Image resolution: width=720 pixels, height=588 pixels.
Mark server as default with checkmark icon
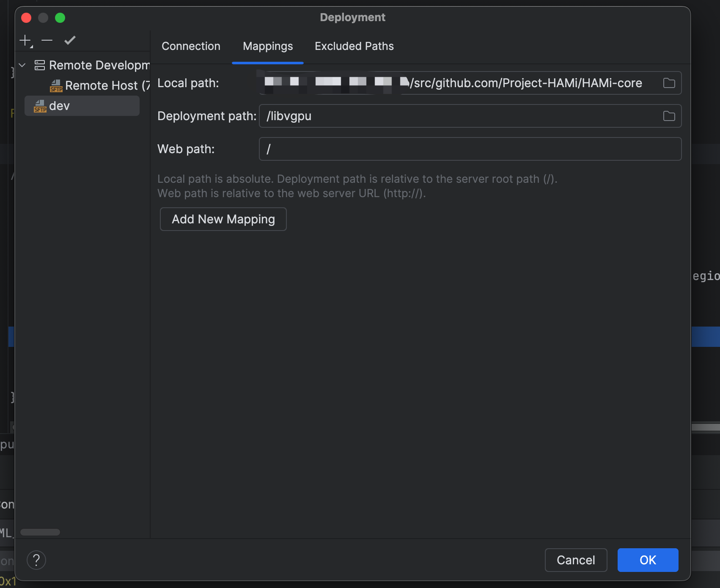pos(70,41)
